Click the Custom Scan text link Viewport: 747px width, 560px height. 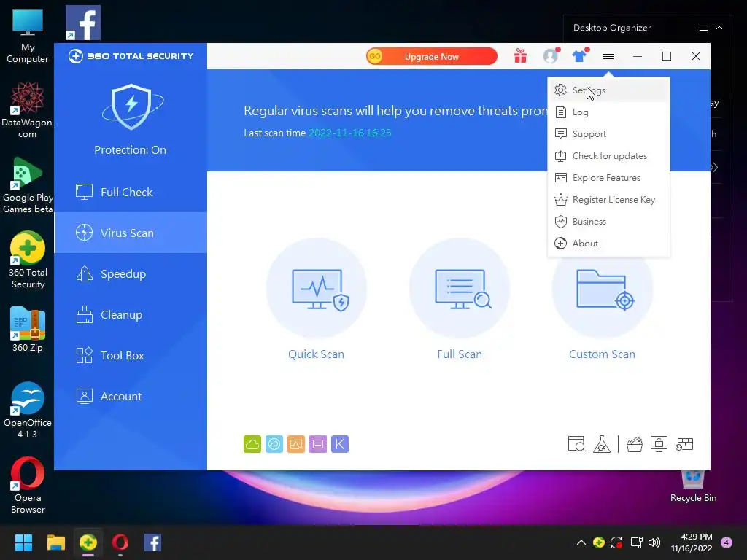coord(602,354)
